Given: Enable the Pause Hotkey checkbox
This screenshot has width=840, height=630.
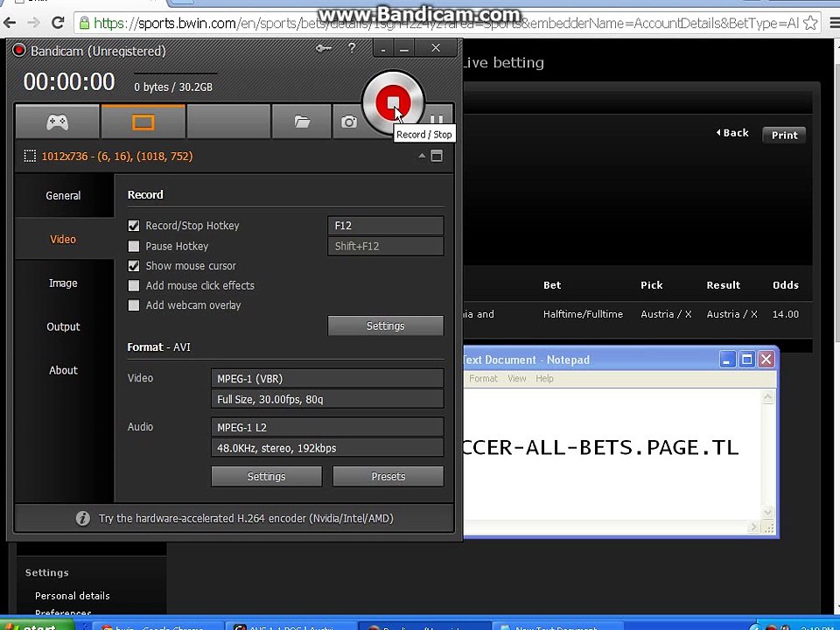Looking at the screenshot, I should coord(134,247).
